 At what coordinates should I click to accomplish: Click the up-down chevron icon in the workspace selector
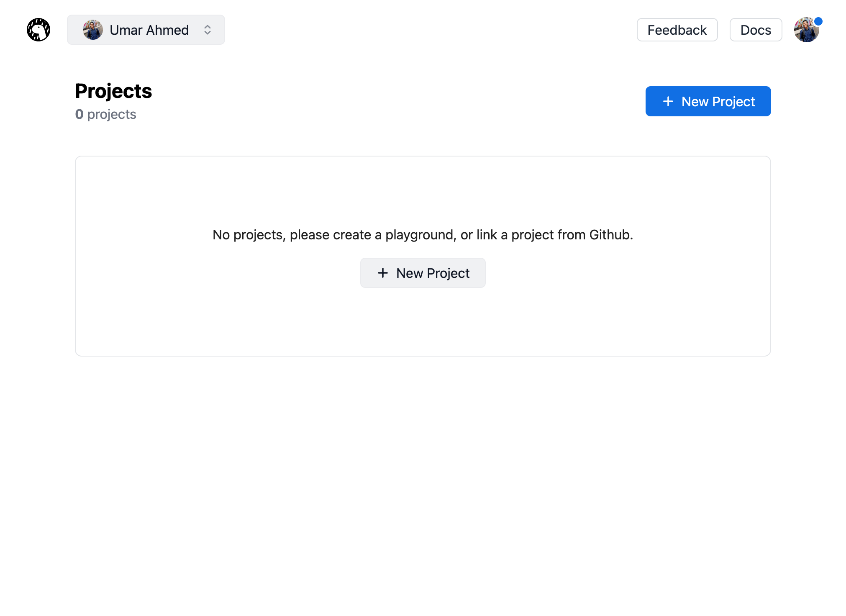coord(208,29)
